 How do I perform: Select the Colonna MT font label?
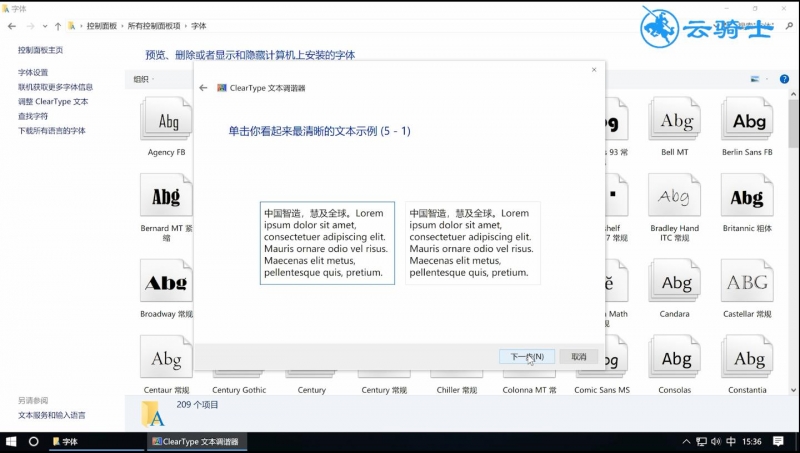pos(529,390)
